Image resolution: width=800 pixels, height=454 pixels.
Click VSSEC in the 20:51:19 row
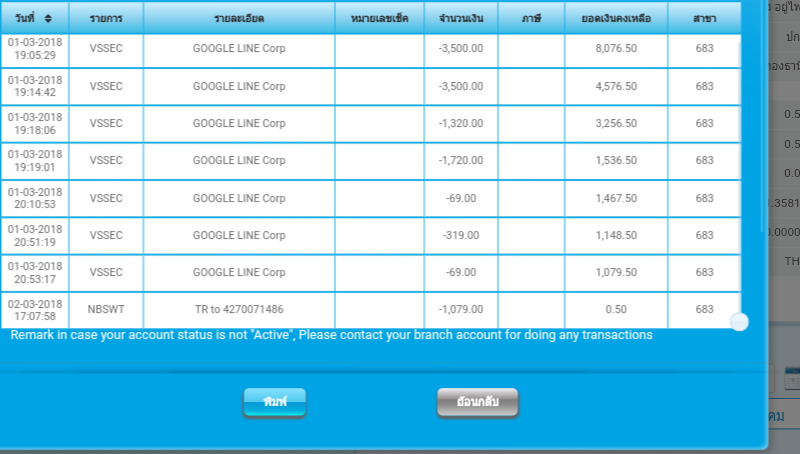click(106, 235)
